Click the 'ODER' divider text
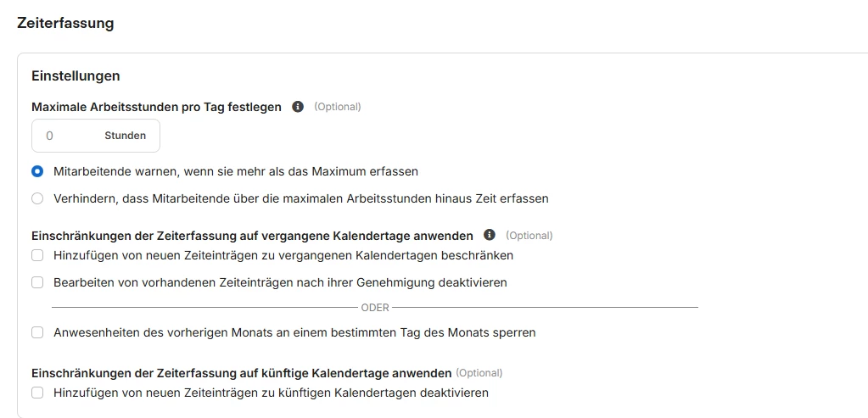868x418 pixels. click(375, 308)
